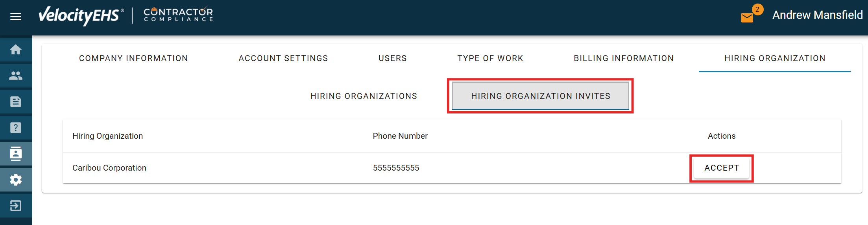Click the VelocityEHS Contractor Compliance logo
Screen dimensions: 868x225
tap(126, 16)
